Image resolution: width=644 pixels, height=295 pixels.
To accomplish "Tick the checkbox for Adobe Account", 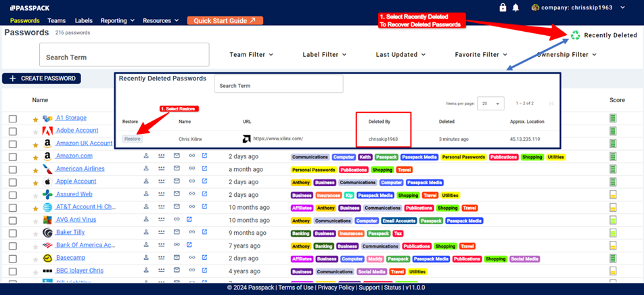I will pyautogui.click(x=13, y=131).
